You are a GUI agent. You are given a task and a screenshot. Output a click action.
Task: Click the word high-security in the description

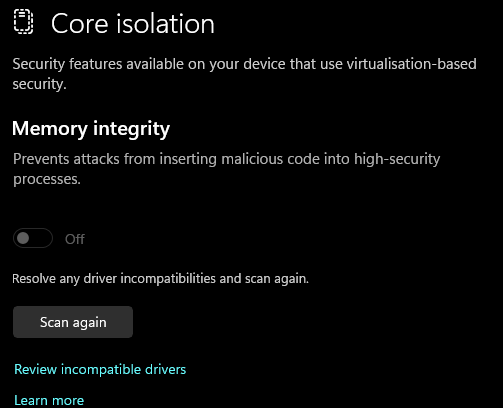397,160
